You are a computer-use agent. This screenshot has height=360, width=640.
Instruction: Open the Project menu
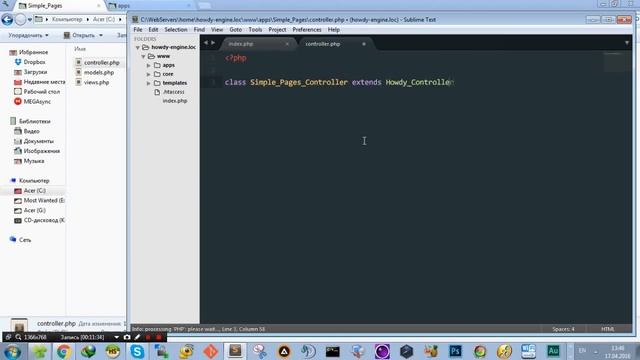point(277,30)
